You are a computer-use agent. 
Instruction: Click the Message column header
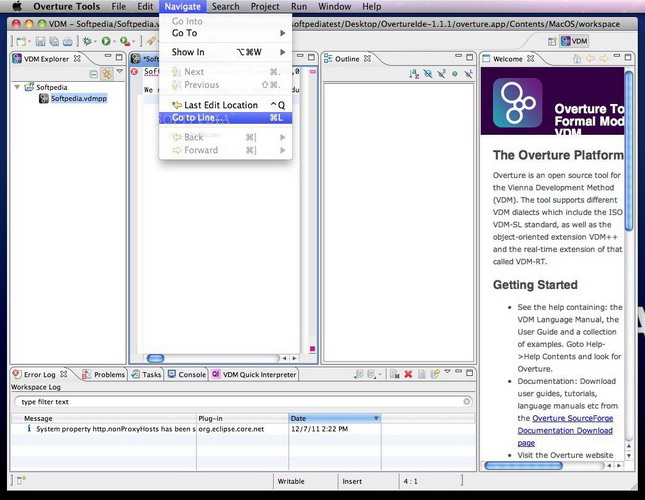pyautogui.click(x=104, y=418)
